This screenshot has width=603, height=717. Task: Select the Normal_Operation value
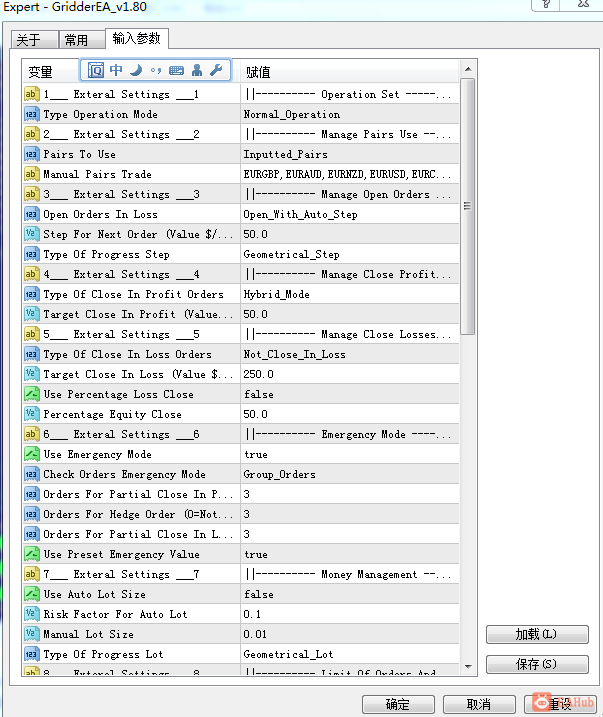tap(292, 114)
